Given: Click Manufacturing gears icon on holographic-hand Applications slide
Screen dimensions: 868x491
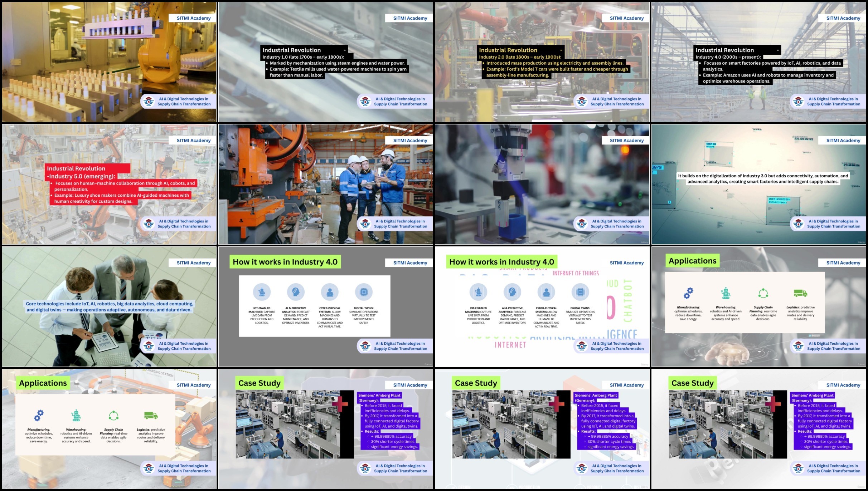Looking at the screenshot, I should 688,293.
